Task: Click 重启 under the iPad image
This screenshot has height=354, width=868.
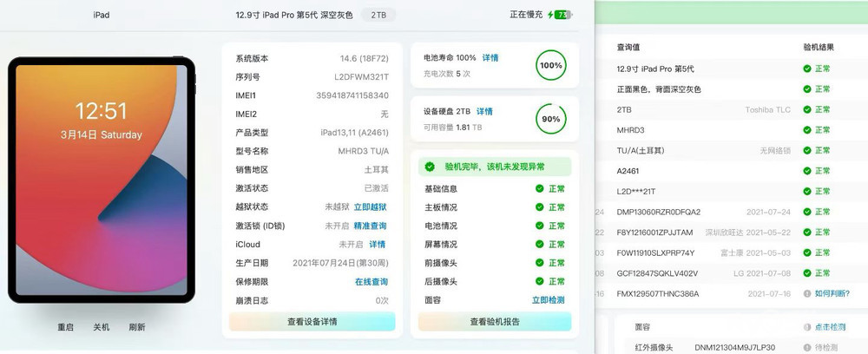Action: [x=66, y=327]
